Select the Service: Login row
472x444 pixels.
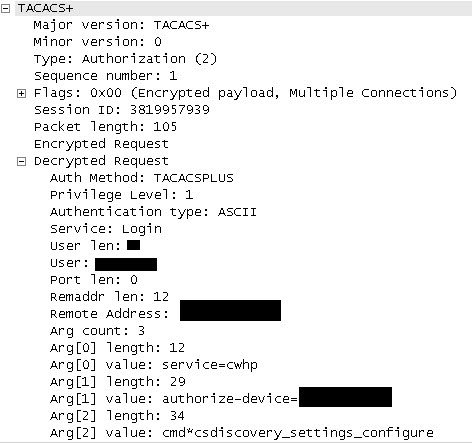tap(106, 229)
